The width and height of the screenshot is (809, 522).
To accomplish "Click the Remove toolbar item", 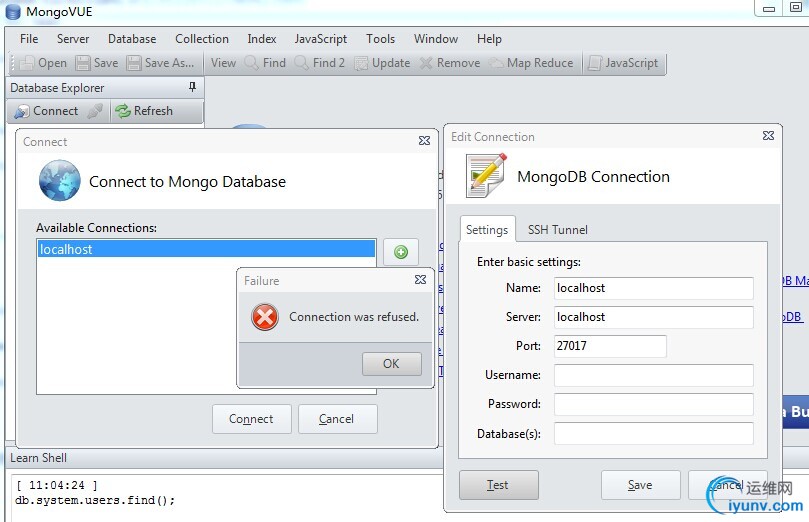I will (x=450, y=63).
